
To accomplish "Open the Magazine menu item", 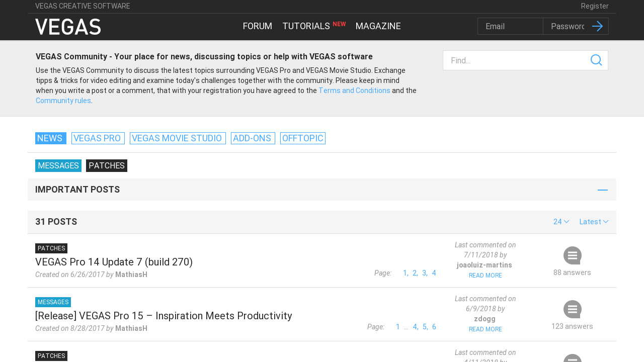I will pos(378,26).
